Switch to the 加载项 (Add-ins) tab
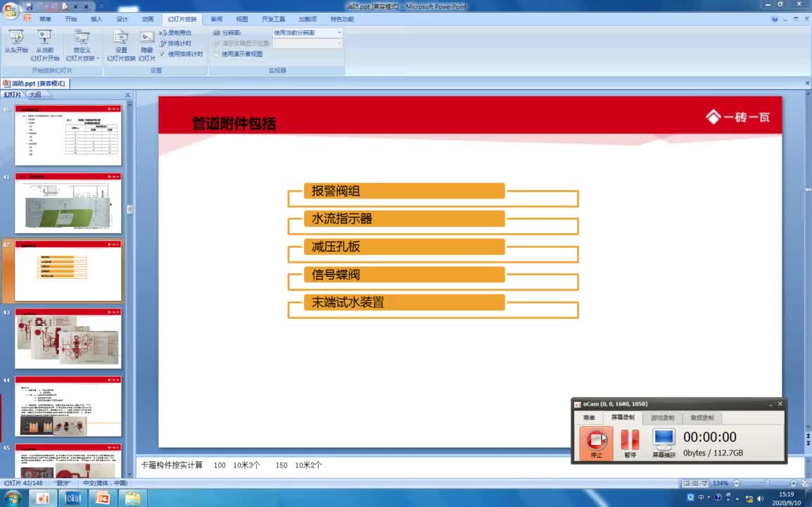This screenshot has height=507, width=812. (x=307, y=19)
